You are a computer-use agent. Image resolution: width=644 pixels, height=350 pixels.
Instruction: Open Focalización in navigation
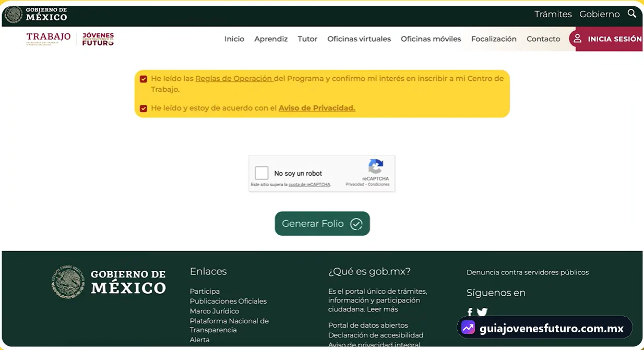click(x=494, y=39)
